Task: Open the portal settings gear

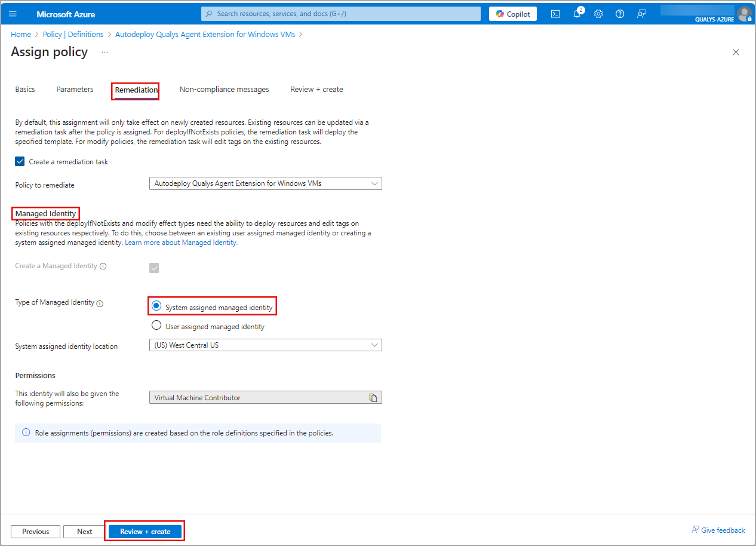Action: pyautogui.click(x=598, y=14)
